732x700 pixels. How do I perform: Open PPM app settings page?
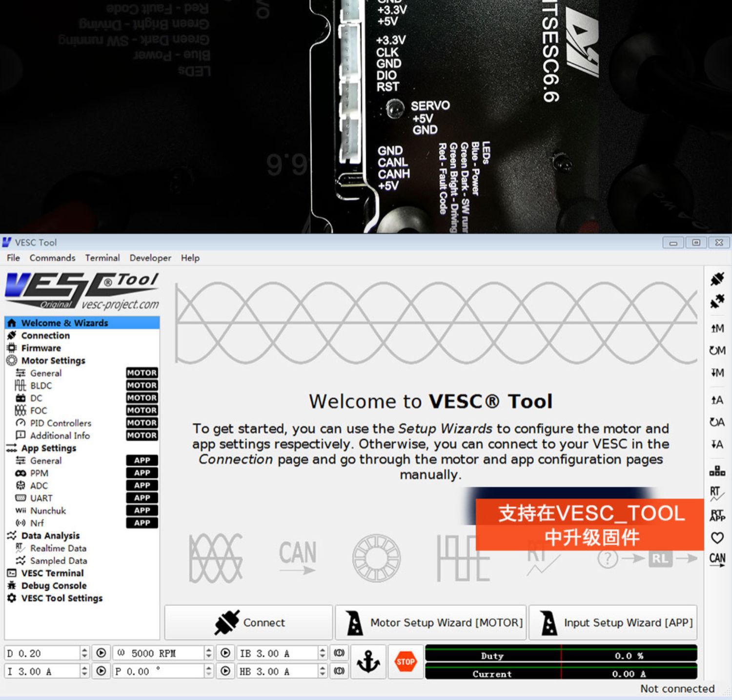82,473
